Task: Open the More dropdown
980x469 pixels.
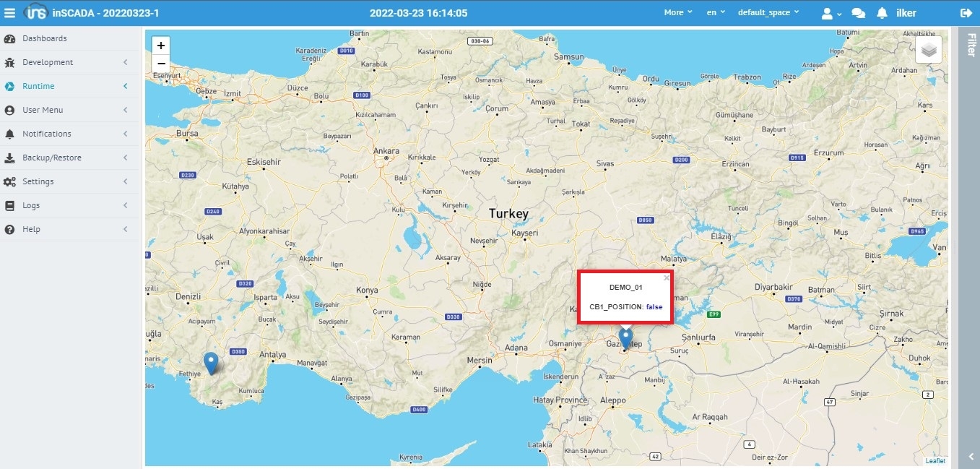Action: (677, 13)
